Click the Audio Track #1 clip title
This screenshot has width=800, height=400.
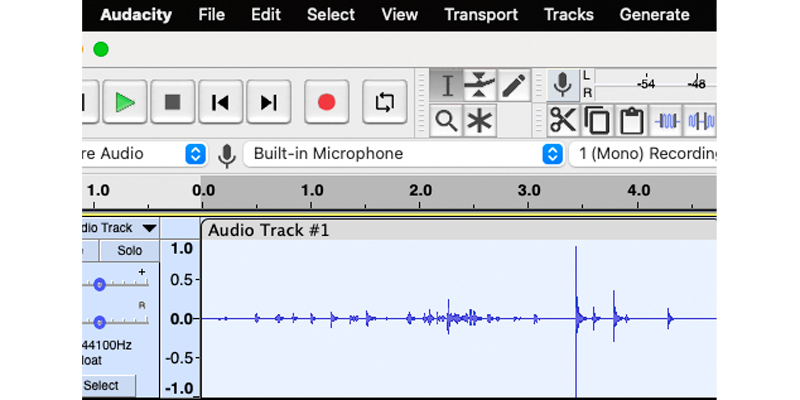click(x=268, y=231)
